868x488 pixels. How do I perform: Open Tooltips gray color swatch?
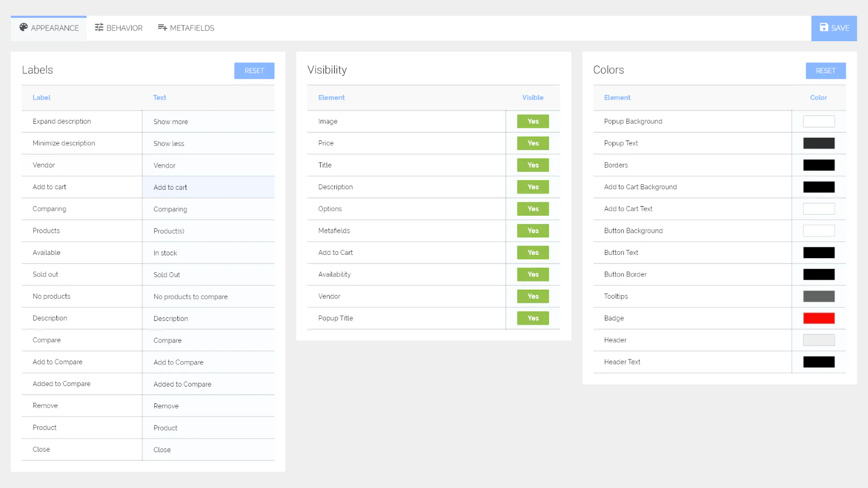point(819,296)
